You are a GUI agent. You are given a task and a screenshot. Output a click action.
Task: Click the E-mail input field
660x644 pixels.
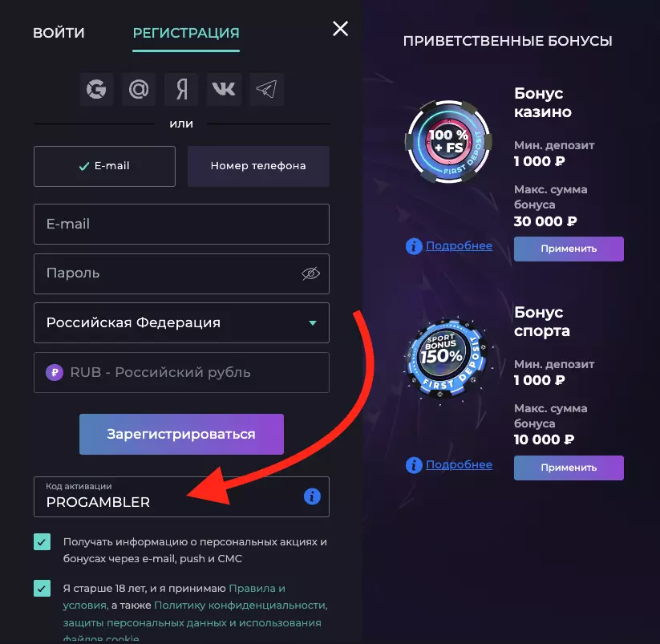pyautogui.click(x=181, y=224)
